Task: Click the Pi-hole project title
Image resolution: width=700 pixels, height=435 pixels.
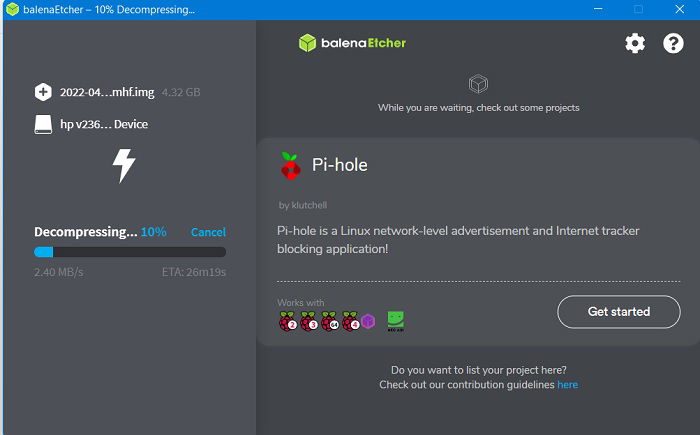Action: [340, 165]
